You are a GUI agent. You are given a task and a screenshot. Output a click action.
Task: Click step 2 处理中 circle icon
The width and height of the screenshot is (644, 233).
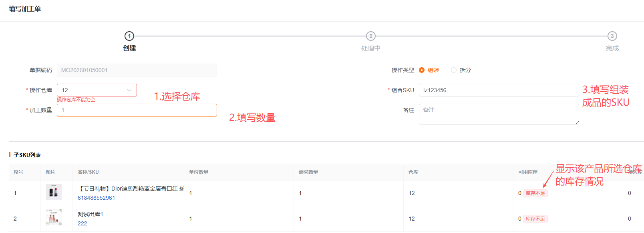(x=371, y=36)
